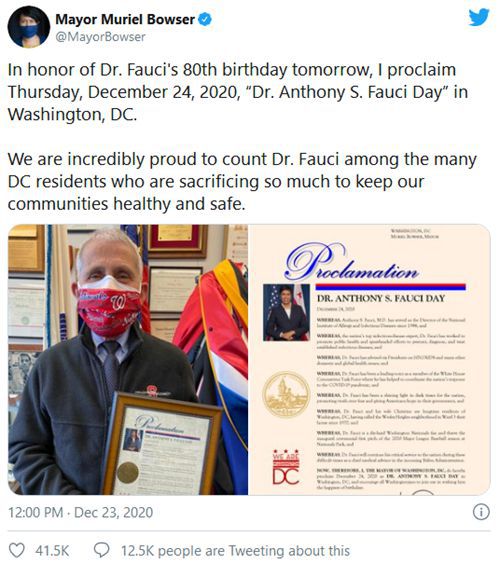Image resolution: width=500 pixels, height=564 pixels.
Task: Click the gold DC seal on the proclamation
Action: 286,395
